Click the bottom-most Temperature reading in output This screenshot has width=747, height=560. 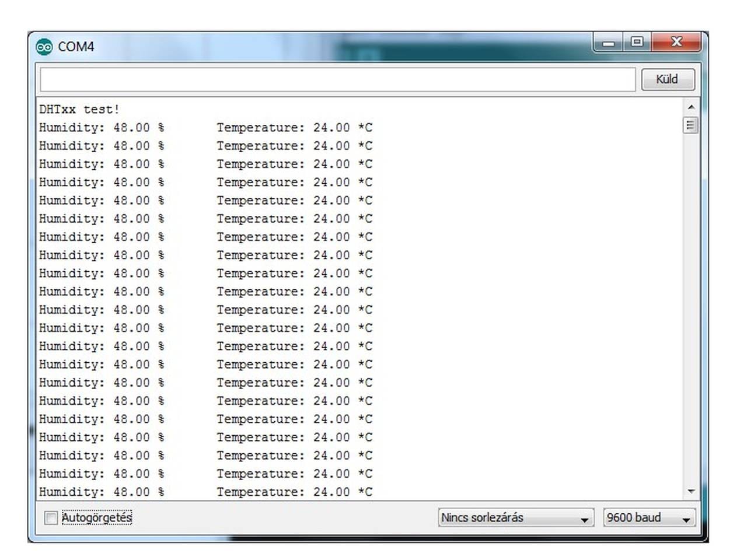[294, 492]
